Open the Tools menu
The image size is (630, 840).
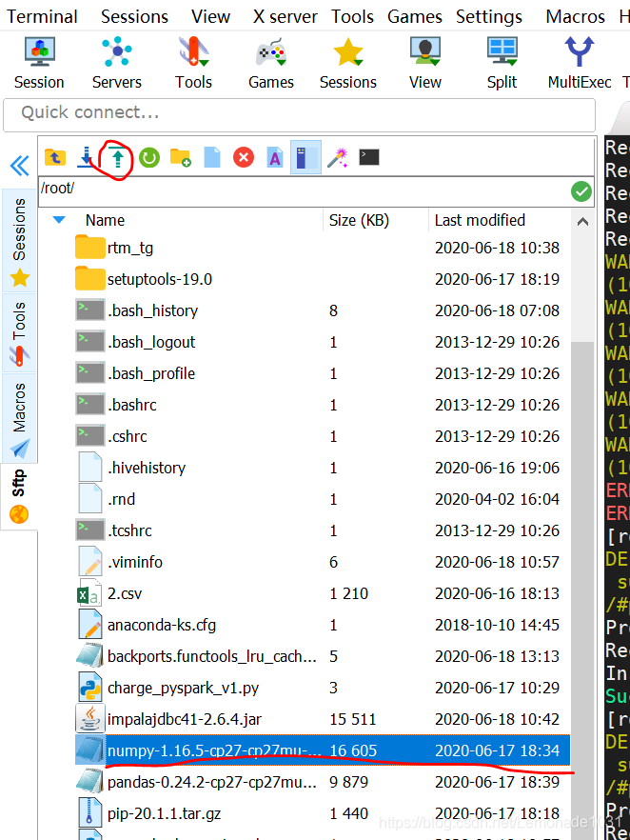pos(352,16)
